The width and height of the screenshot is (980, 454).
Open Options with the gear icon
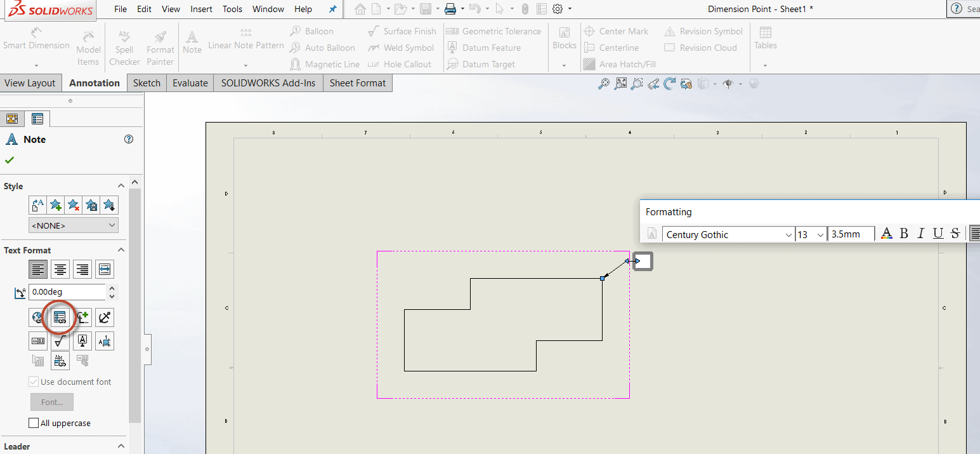[x=558, y=9]
